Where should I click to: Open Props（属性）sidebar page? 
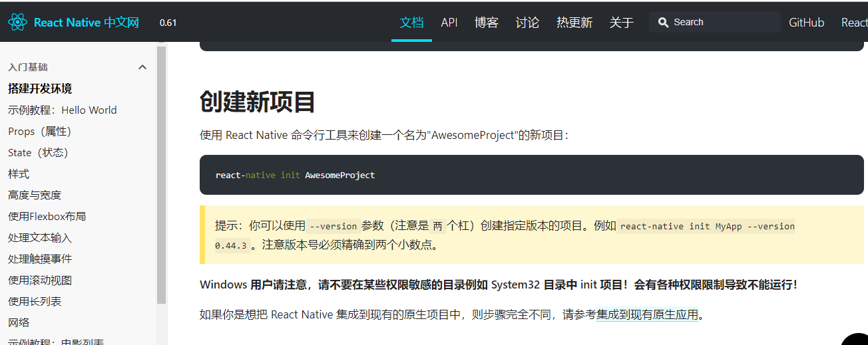pos(39,131)
